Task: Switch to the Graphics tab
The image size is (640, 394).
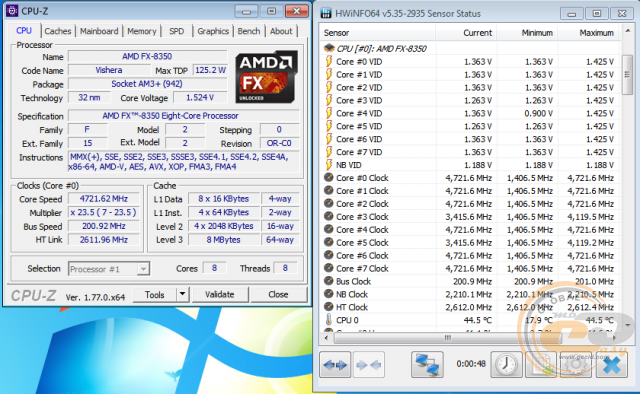Action: coord(213,31)
